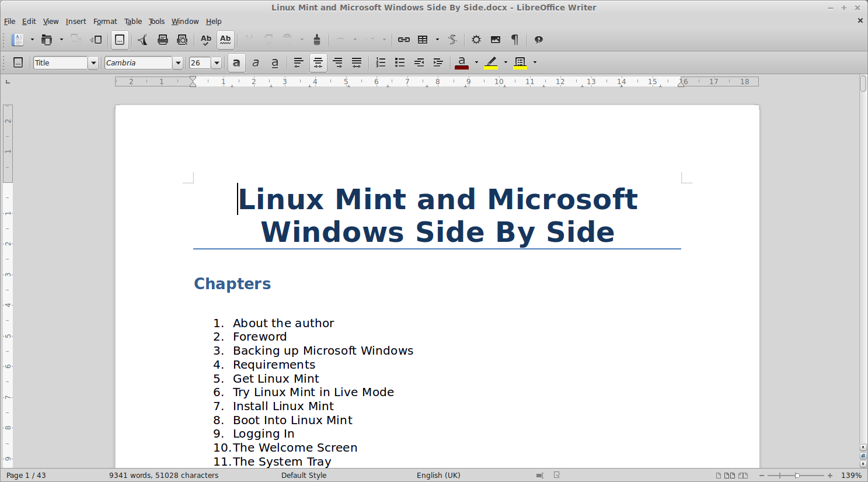Click the Send document by email icon

pos(96,40)
